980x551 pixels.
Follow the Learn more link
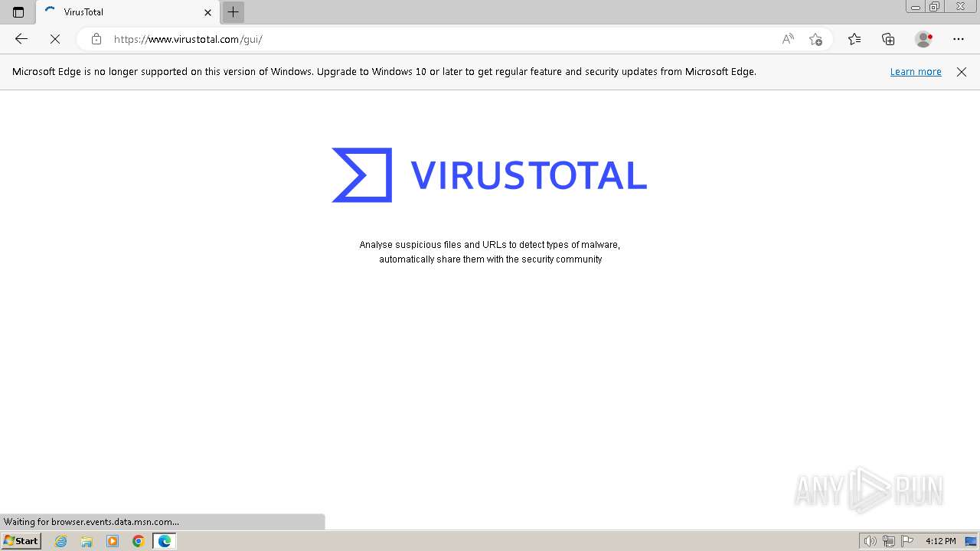coord(916,72)
